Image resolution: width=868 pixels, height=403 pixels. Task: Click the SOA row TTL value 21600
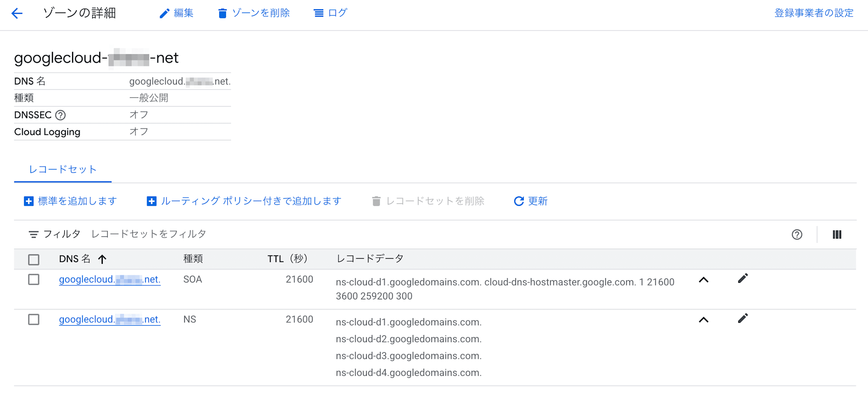pyautogui.click(x=299, y=279)
